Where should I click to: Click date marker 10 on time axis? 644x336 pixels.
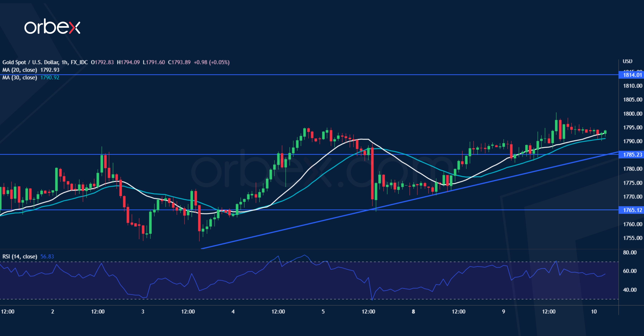(594, 311)
